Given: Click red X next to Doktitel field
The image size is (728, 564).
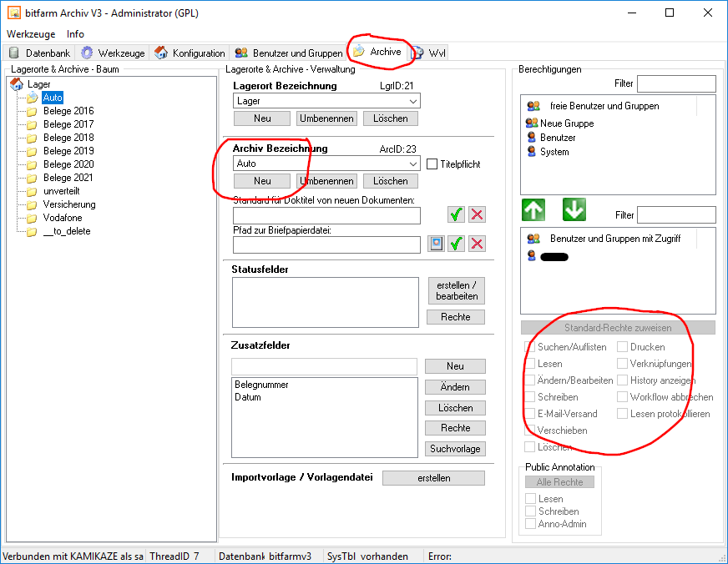Looking at the screenshot, I should (x=477, y=214).
